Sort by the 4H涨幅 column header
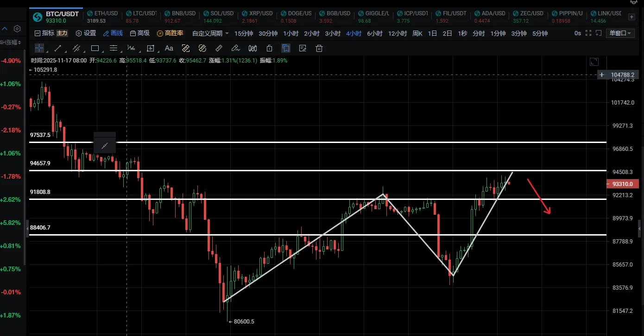Viewport: 644px width, 336px height. 11,43
